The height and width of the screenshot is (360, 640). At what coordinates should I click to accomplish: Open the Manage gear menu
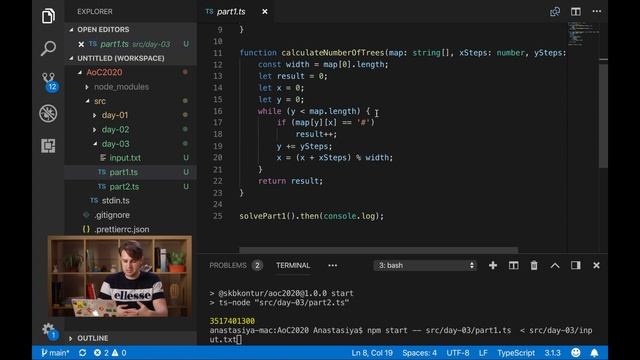pos(48,330)
